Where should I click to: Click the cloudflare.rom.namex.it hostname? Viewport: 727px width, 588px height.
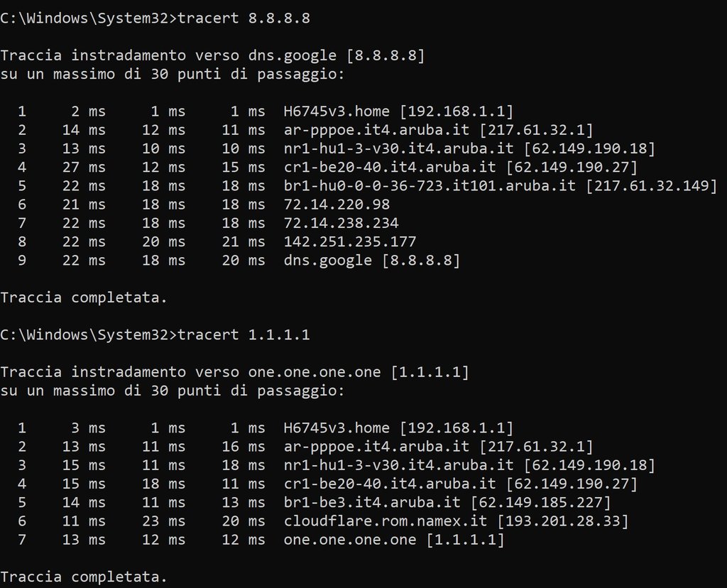click(385, 522)
